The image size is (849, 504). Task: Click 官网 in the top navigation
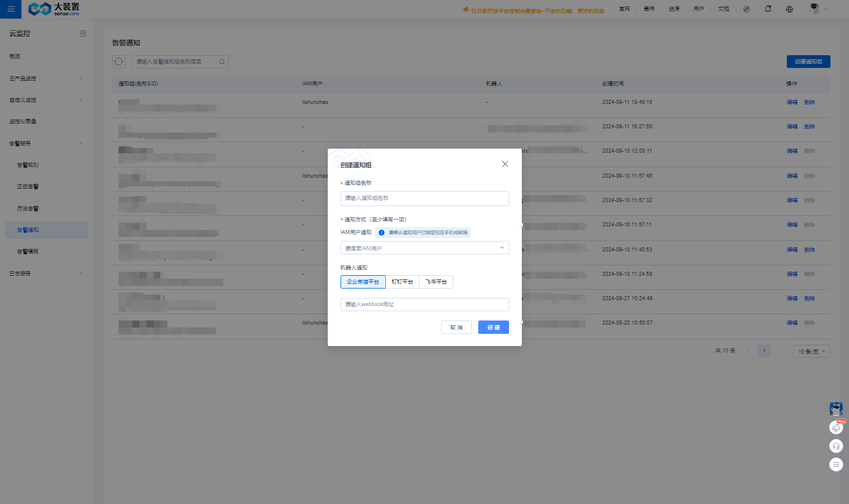point(625,9)
